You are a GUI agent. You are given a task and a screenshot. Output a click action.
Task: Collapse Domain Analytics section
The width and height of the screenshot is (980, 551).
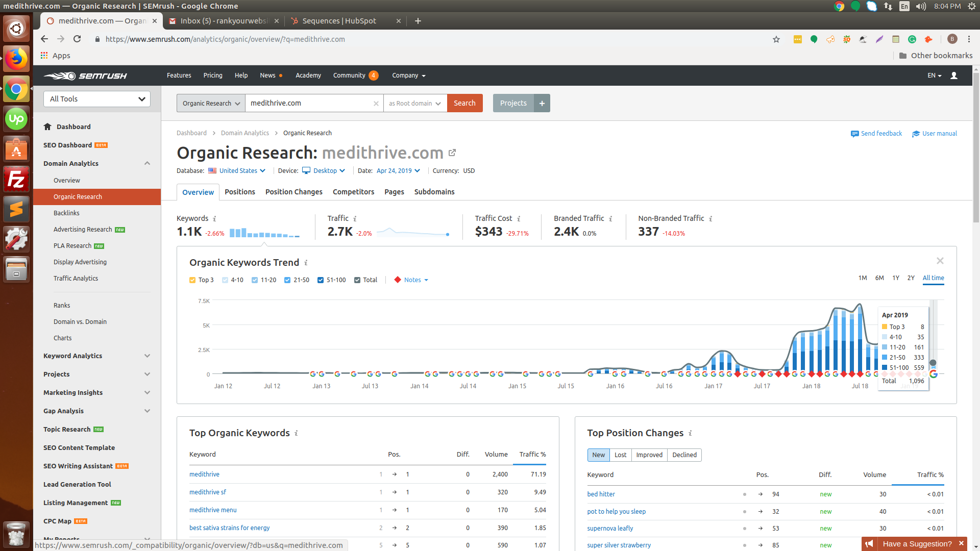[x=147, y=164]
